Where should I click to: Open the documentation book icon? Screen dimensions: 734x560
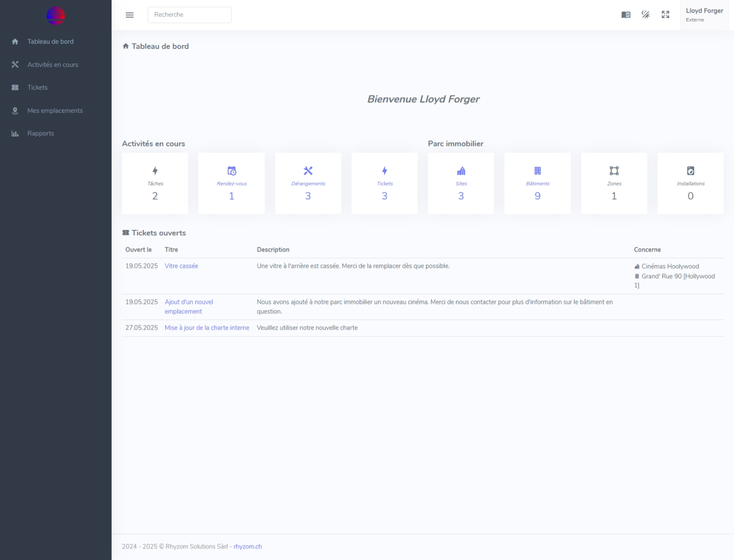click(626, 15)
